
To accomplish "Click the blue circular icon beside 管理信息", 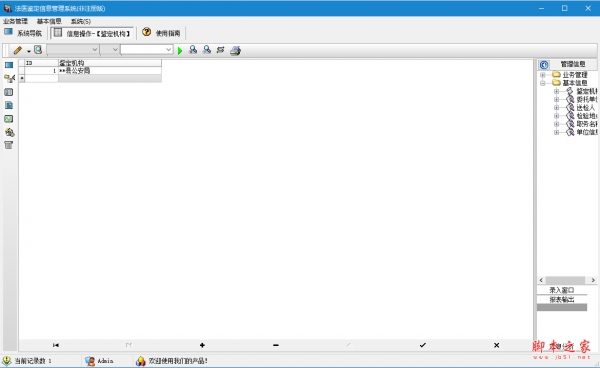I will pyautogui.click(x=544, y=65).
